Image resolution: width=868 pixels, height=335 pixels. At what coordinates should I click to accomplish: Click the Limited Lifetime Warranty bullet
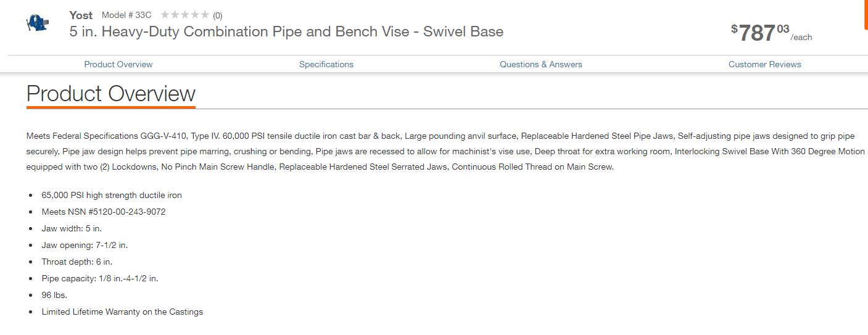[122, 312]
